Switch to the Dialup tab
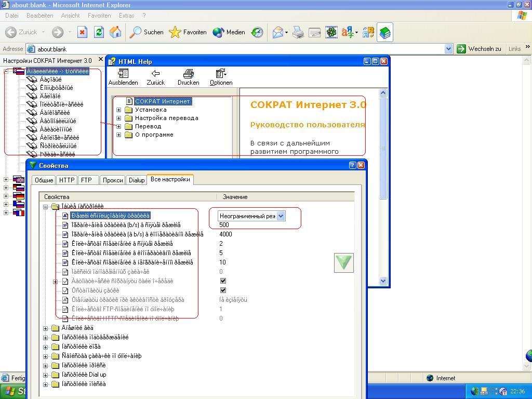 tap(137, 180)
